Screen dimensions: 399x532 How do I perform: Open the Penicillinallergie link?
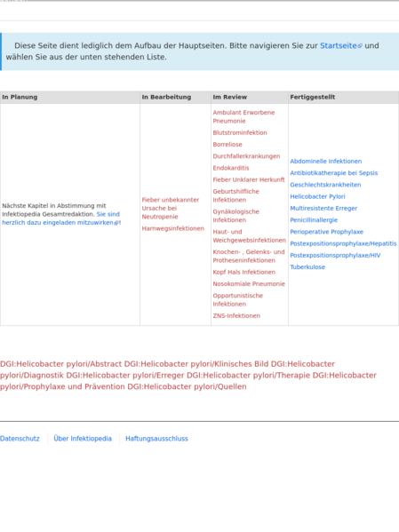point(314,220)
